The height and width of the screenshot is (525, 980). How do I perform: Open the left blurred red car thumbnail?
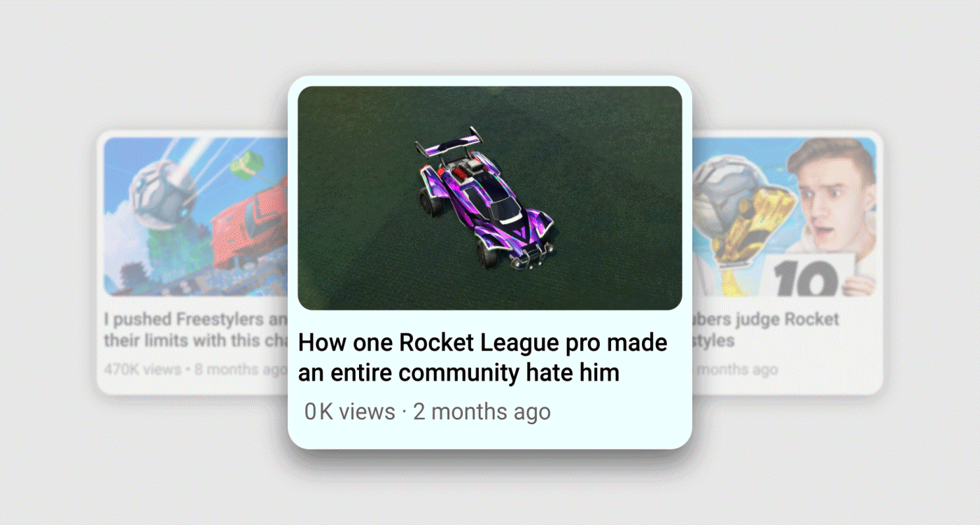click(x=196, y=216)
